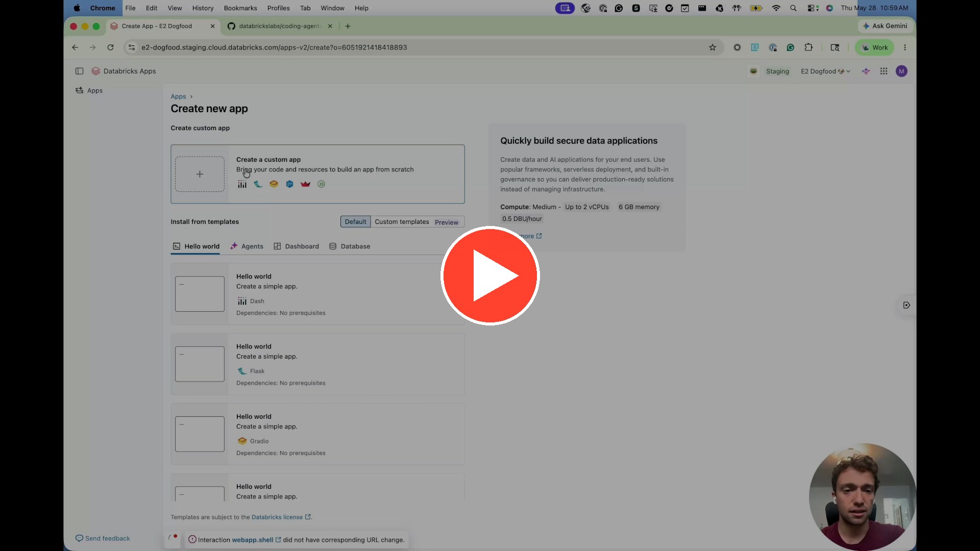Reload the page with refresh icon
Viewport: 980px width, 551px height.
pyautogui.click(x=110, y=47)
